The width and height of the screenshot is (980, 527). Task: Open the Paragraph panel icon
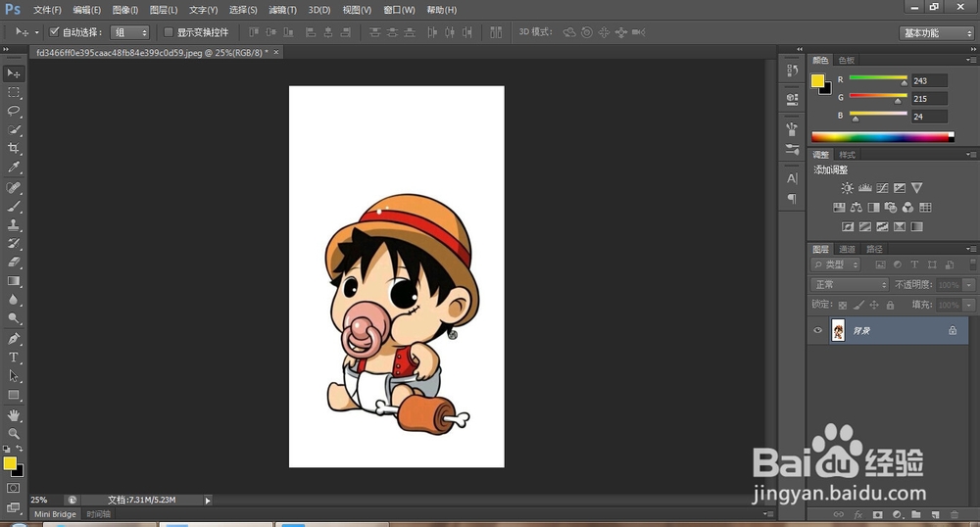tap(792, 199)
